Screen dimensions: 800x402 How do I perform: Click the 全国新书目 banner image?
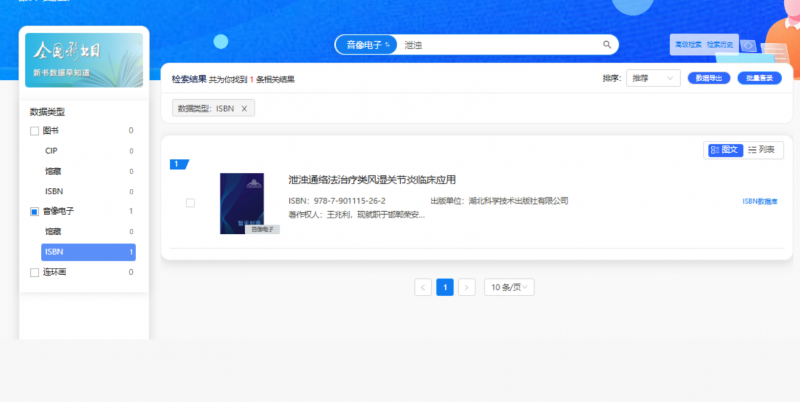[x=84, y=60]
